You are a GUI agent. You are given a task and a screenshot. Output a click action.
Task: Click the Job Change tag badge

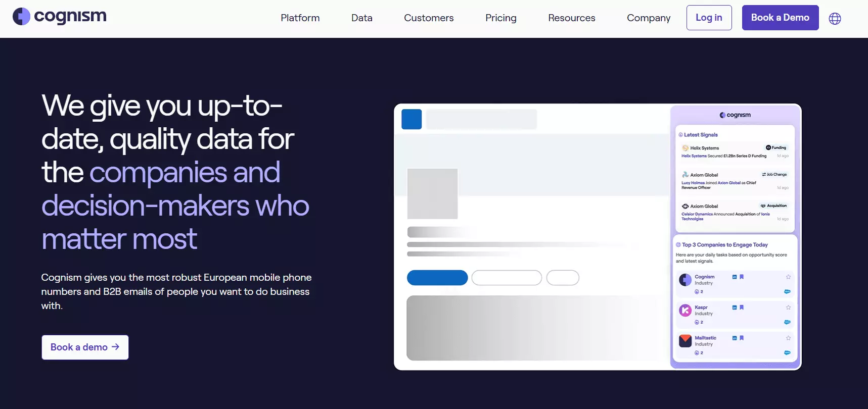(774, 174)
